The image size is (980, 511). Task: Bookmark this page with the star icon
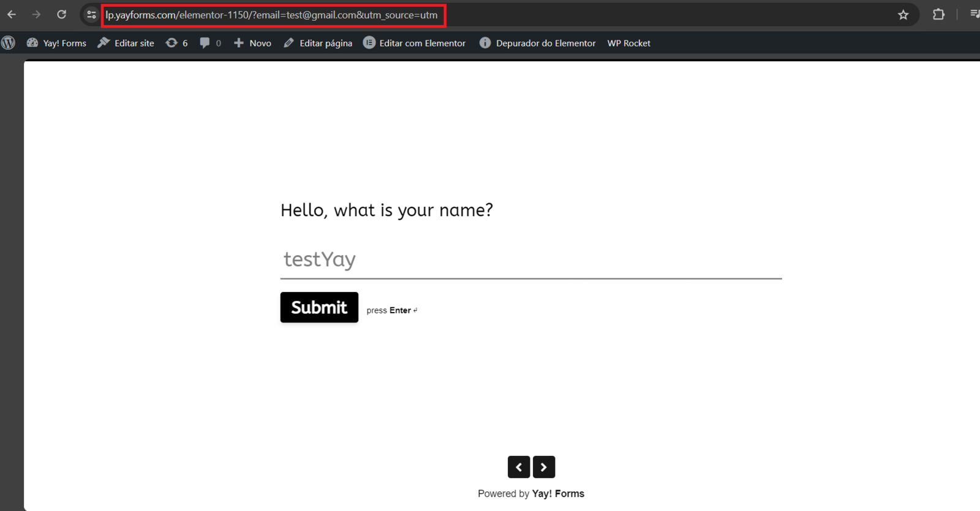coord(903,15)
